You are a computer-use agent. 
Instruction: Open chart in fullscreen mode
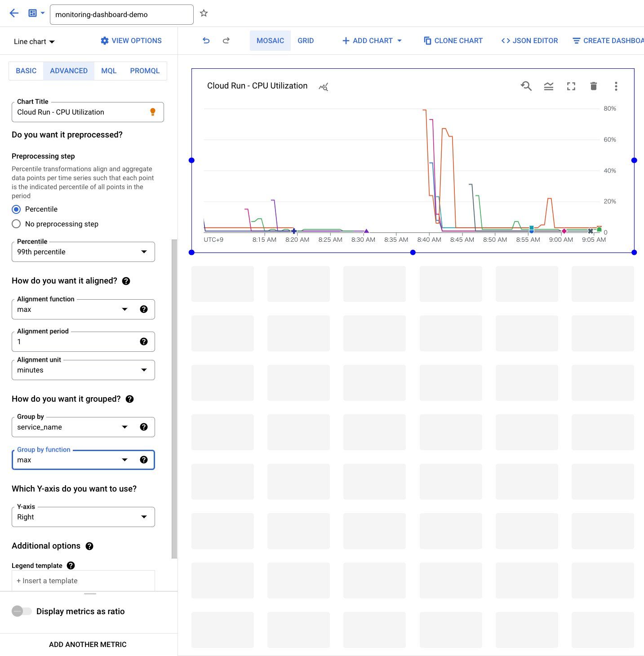(x=571, y=86)
